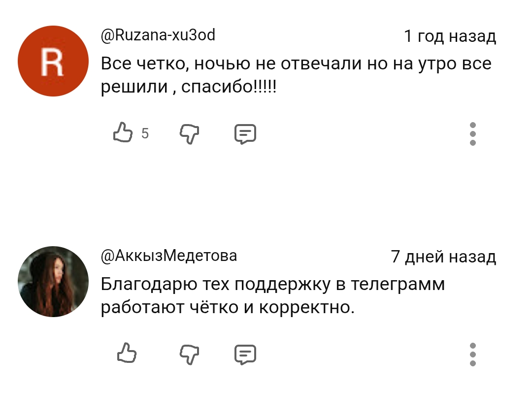Click the '1 год назад' timestamp
The image size is (532, 420).
[450, 36]
